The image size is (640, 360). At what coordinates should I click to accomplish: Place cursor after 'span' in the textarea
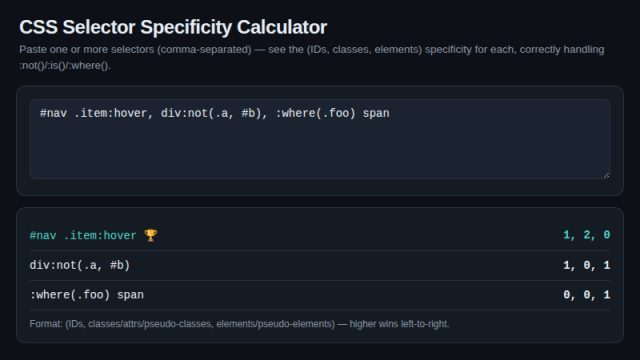(x=390, y=113)
